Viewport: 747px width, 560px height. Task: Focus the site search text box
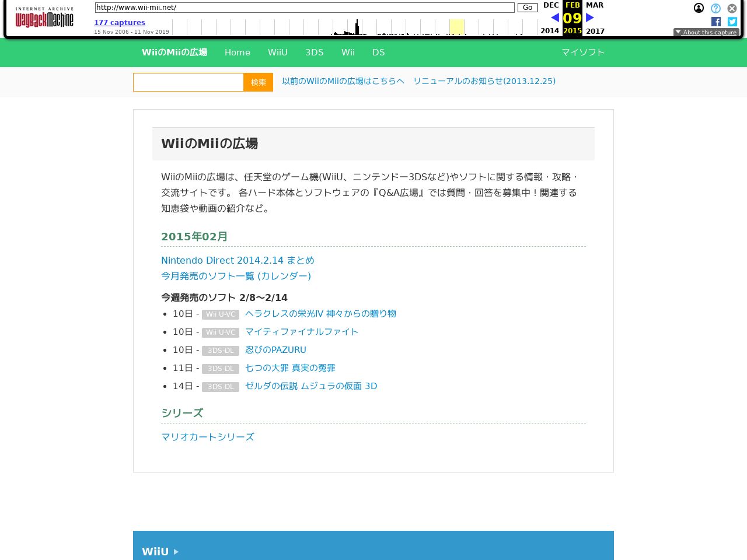click(x=189, y=82)
